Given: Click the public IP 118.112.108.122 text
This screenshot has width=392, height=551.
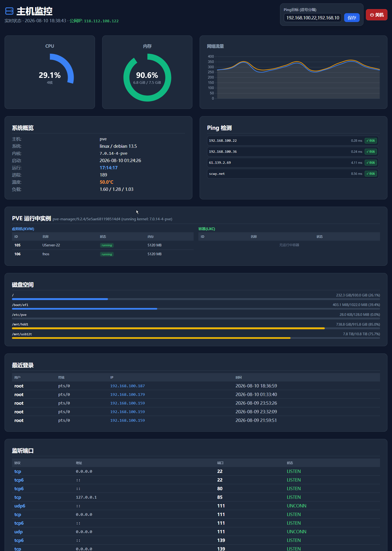Looking at the screenshot, I should (x=101, y=21).
